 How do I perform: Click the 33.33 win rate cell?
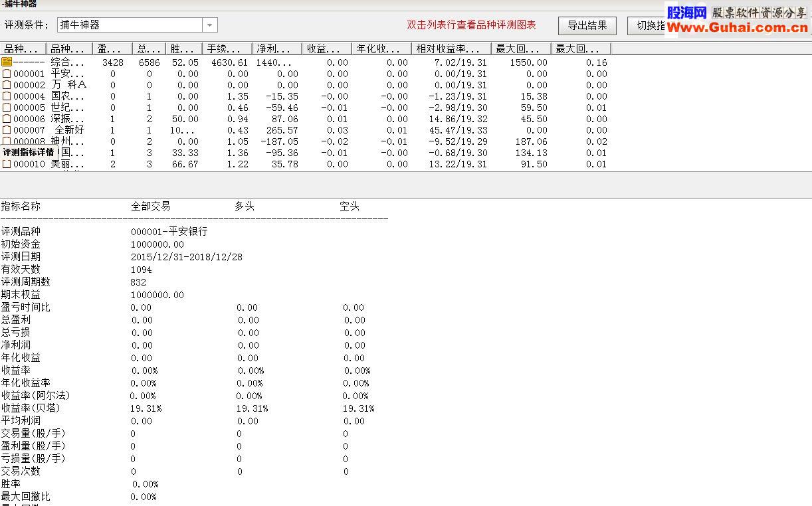click(x=185, y=153)
